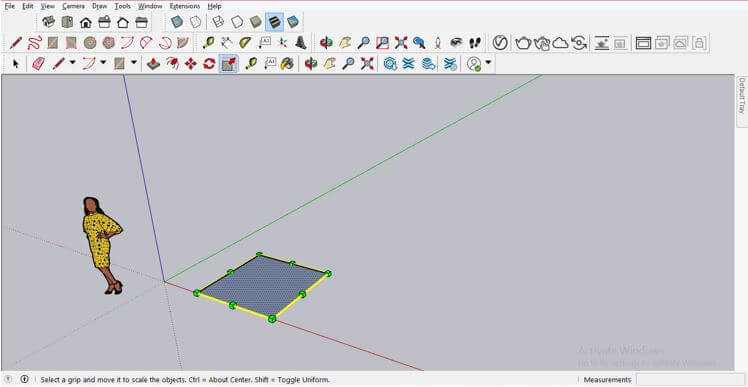Viewport: 748px width, 387px height.
Task: Activate the Dimensions tool
Action: point(227,43)
